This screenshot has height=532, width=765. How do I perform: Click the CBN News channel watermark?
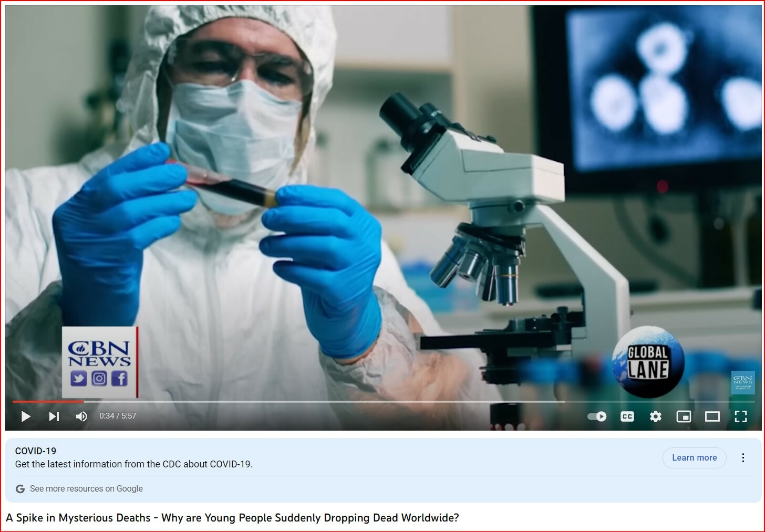tap(743, 382)
